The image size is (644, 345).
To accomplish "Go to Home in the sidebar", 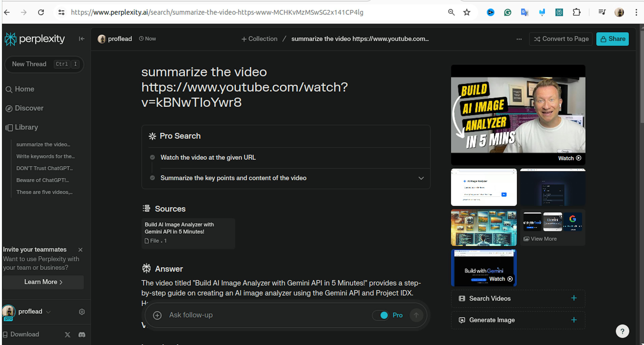I will 20,89.
